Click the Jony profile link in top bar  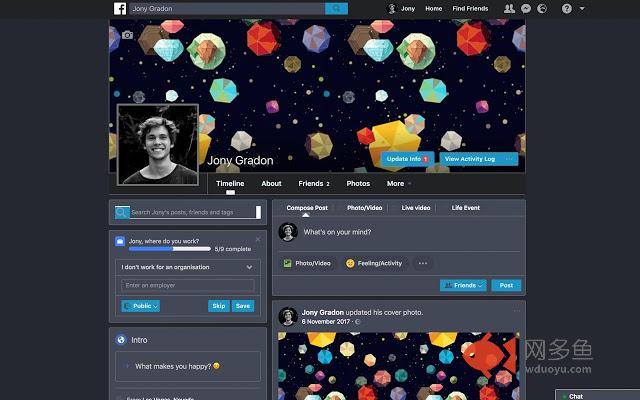click(408, 9)
